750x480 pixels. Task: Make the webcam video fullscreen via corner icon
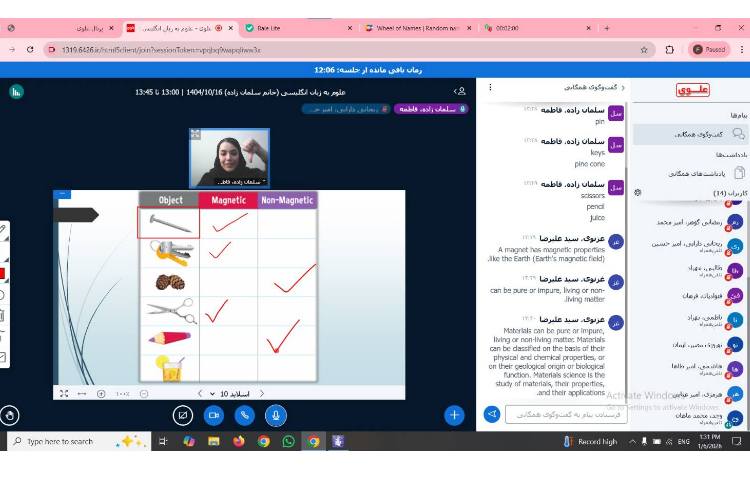pos(195,134)
